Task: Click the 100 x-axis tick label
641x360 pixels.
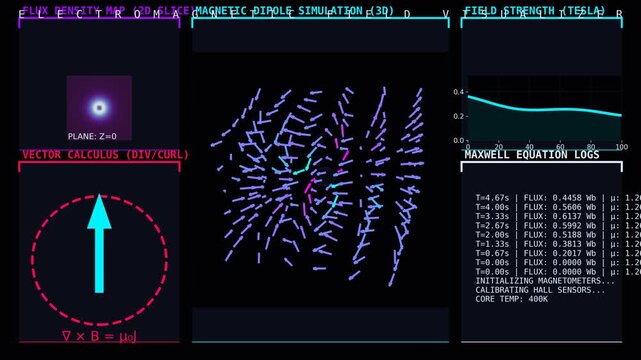Action: [621, 147]
